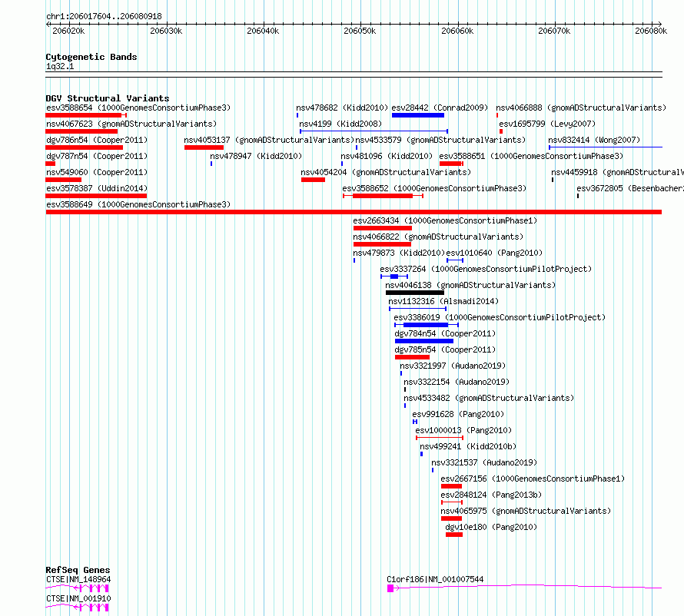684x616 pixels.
Task: Select nsv4459918 variant label
Action: point(617,172)
